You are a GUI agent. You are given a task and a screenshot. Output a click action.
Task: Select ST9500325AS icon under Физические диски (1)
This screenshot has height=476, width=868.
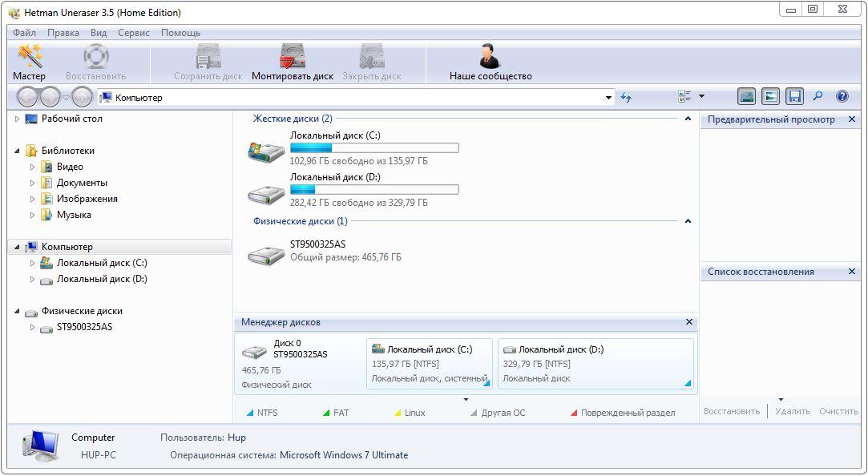266,254
